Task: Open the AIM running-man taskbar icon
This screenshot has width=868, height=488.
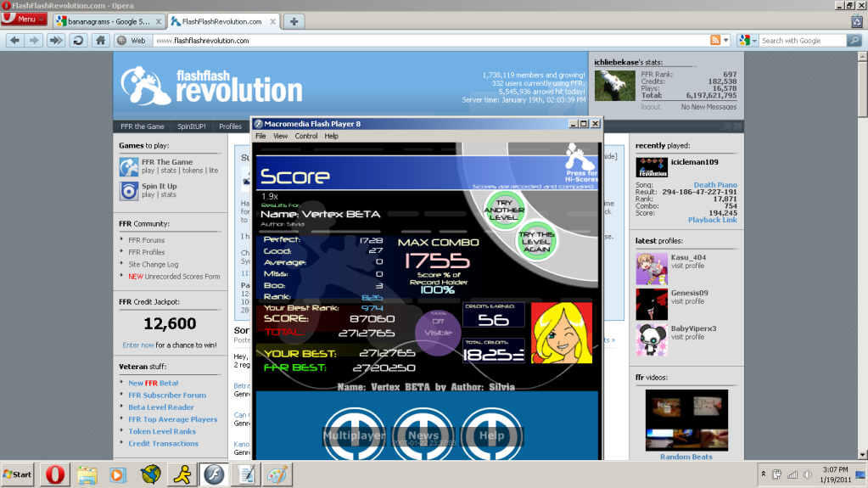Action: pyautogui.click(x=180, y=474)
